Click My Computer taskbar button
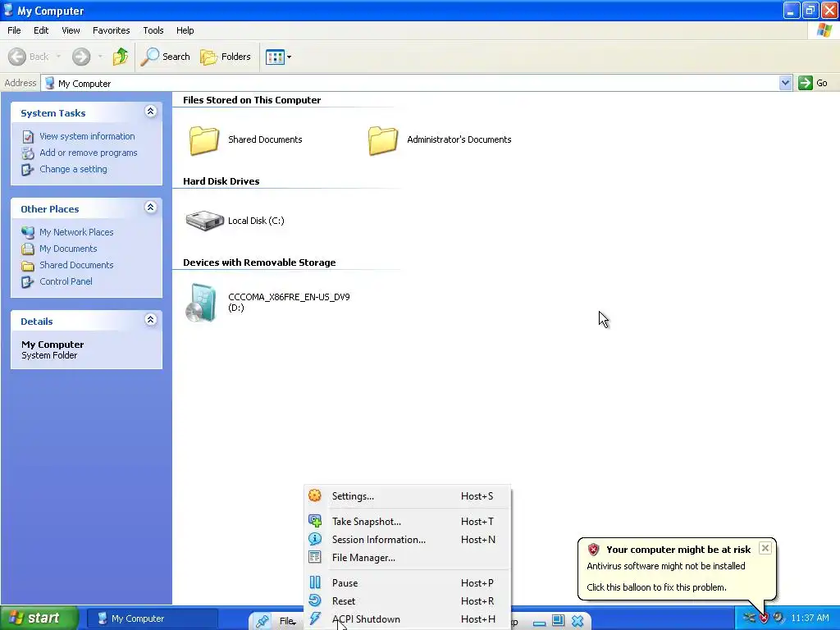The width and height of the screenshot is (840, 630). pyautogui.click(x=152, y=619)
